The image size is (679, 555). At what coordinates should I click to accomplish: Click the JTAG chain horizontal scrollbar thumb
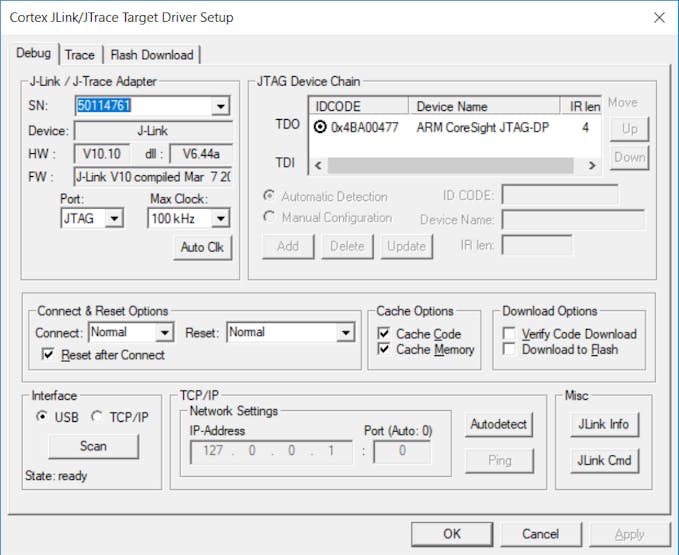[450, 166]
